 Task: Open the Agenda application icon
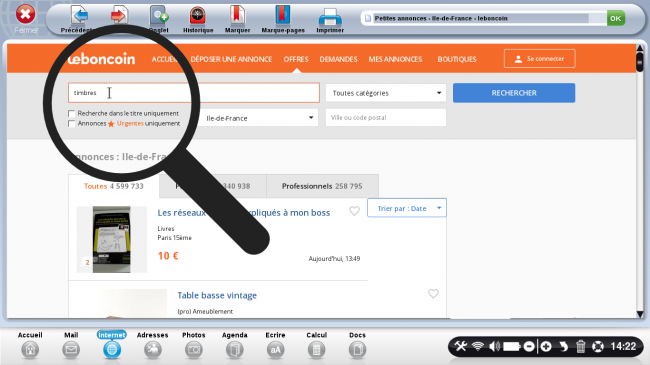(x=234, y=350)
